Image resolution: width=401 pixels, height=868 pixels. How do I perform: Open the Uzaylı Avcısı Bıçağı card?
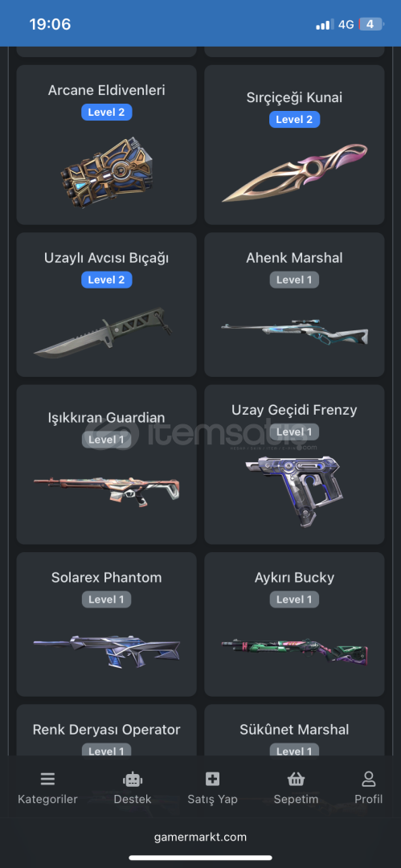(106, 305)
